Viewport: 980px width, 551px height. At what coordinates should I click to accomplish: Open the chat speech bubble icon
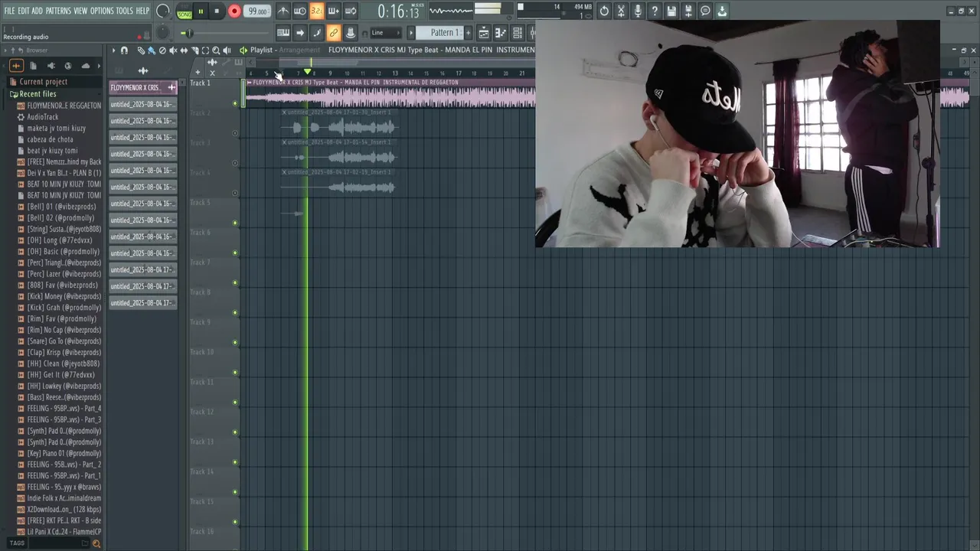(705, 11)
